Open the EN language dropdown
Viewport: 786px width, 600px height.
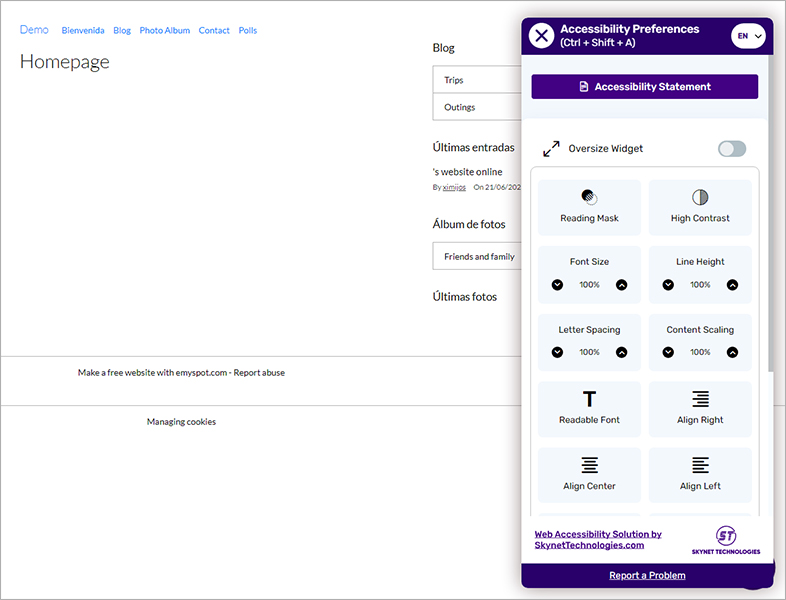point(748,36)
